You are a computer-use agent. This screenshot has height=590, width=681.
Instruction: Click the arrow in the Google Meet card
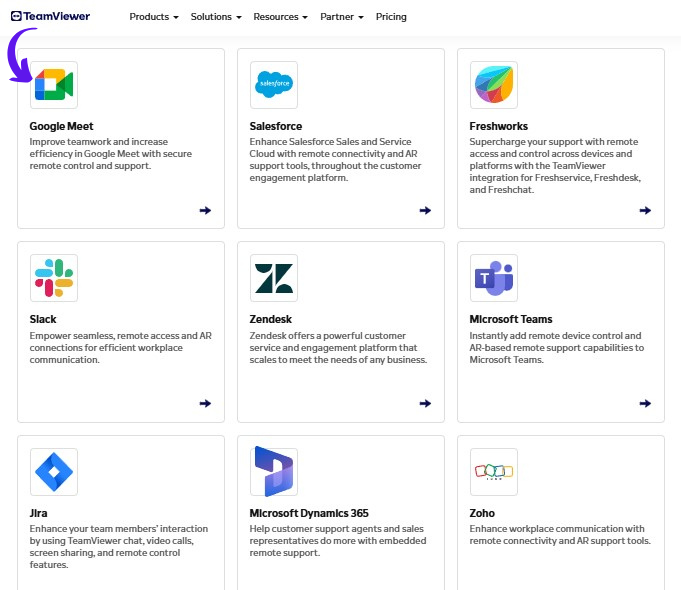[205, 211]
